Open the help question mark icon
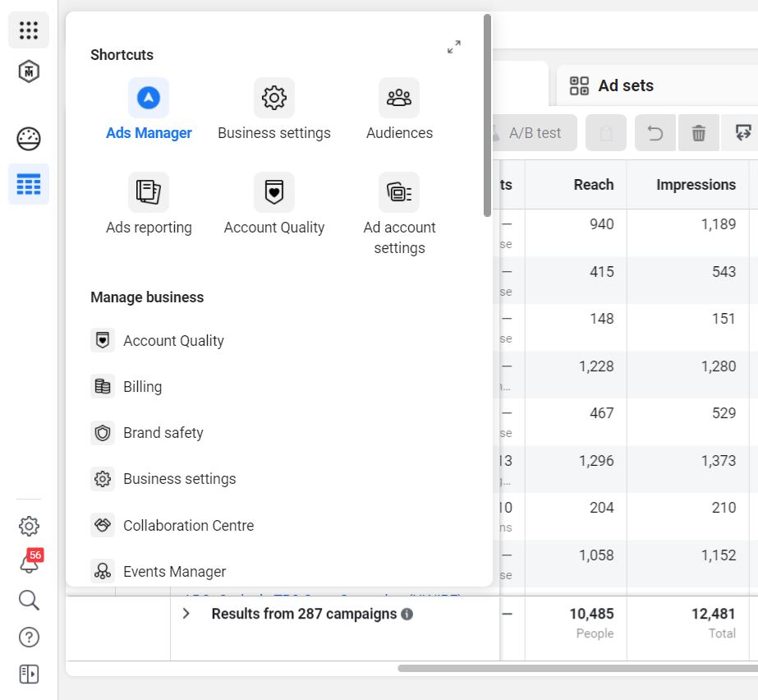This screenshot has height=700, width=758. pyautogui.click(x=29, y=637)
